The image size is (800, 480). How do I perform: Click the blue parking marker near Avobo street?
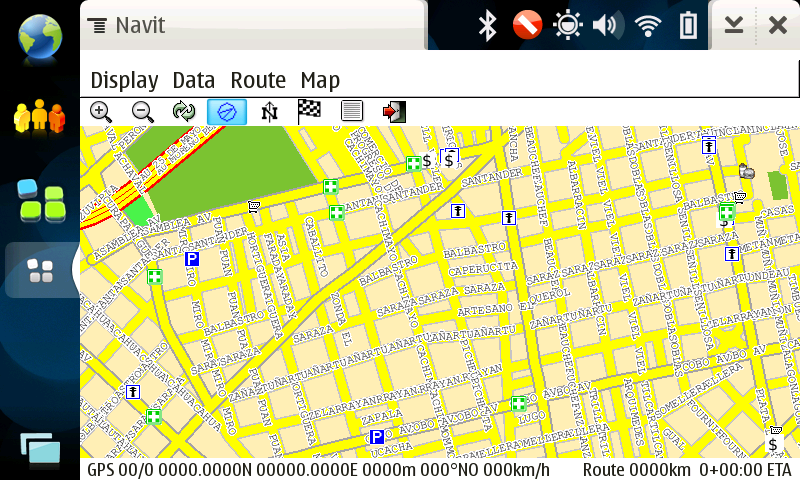click(377, 437)
